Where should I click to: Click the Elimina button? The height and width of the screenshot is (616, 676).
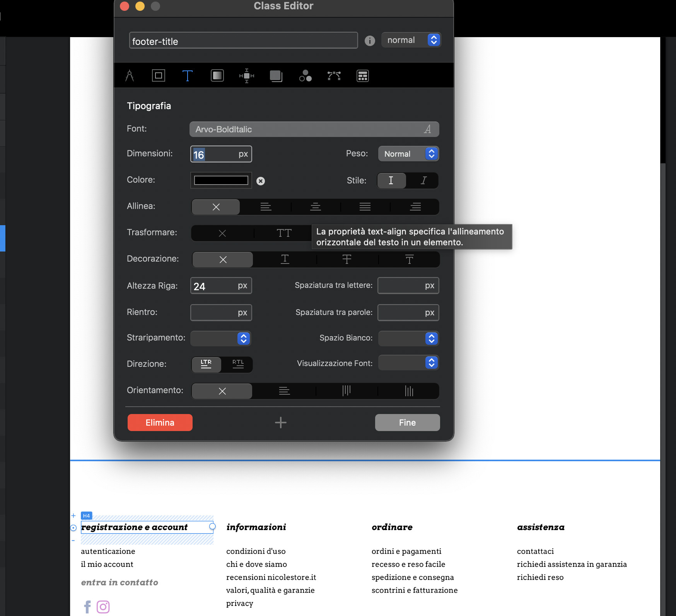click(x=160, y=423)
